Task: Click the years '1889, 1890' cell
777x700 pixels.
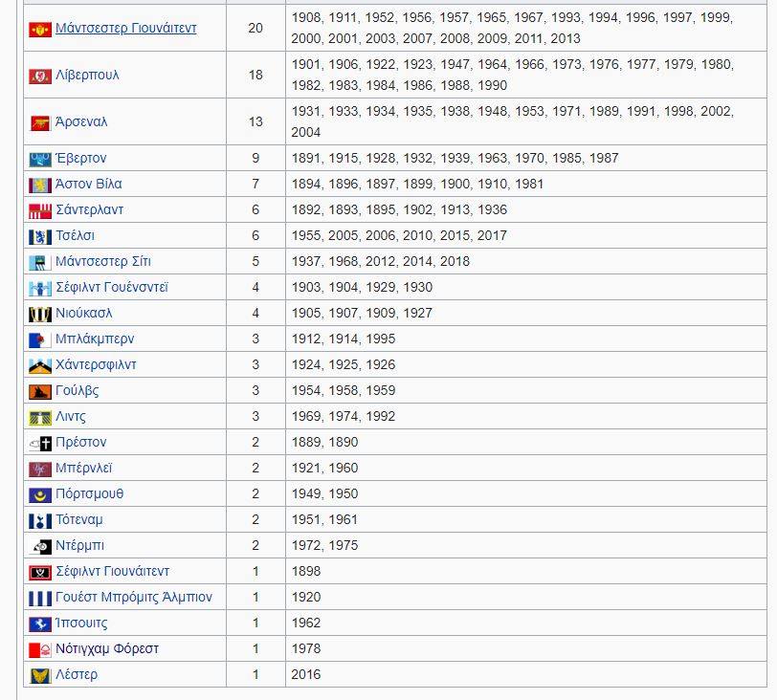Action: [x=526, y=442]
